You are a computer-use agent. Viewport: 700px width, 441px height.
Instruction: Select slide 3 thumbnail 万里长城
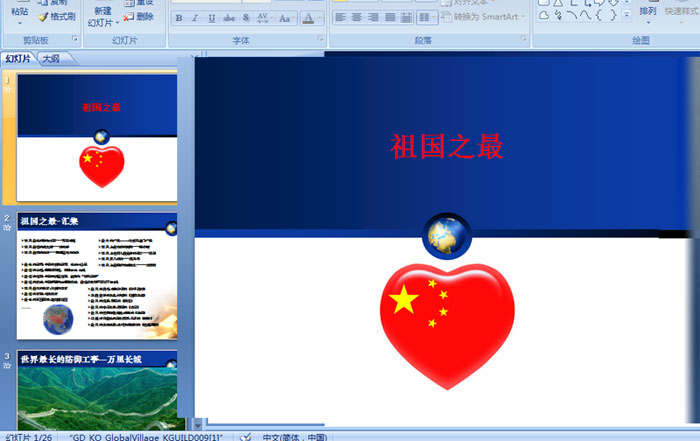97,390
